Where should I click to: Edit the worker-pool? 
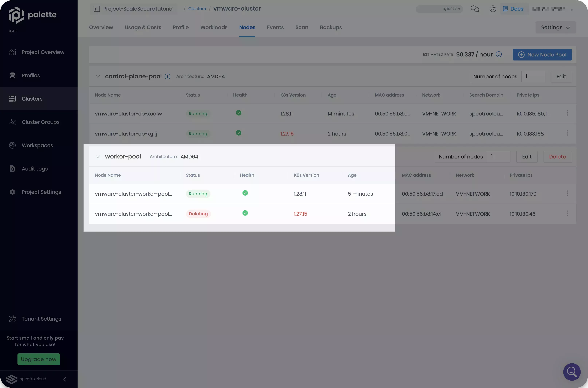coord(527,157)
